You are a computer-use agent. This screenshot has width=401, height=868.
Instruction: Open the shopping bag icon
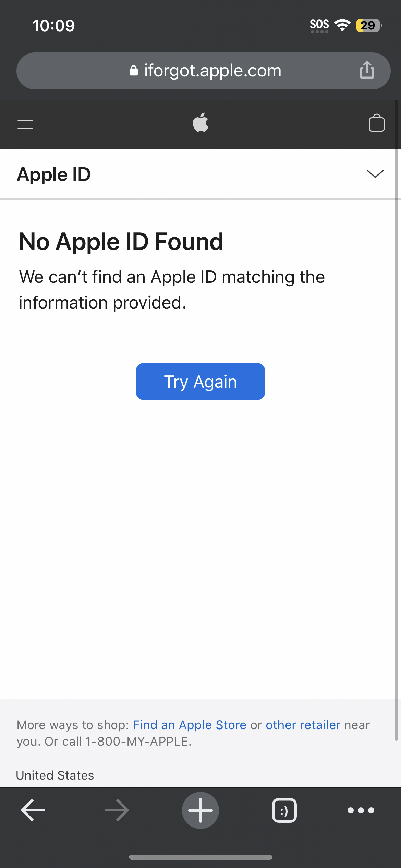376,123
